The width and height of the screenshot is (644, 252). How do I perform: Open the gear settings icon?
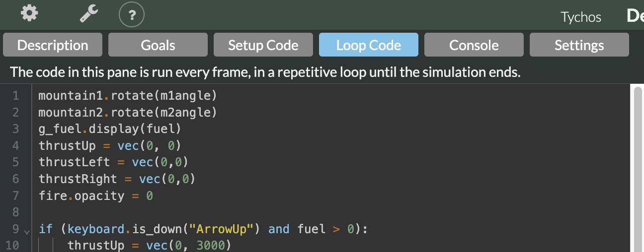click(29, 14)
